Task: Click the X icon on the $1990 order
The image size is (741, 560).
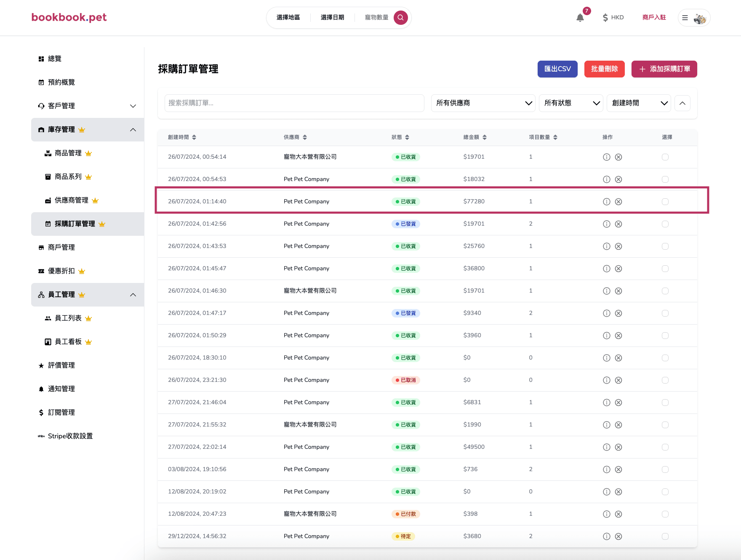Action: click(x=618, y=425)
